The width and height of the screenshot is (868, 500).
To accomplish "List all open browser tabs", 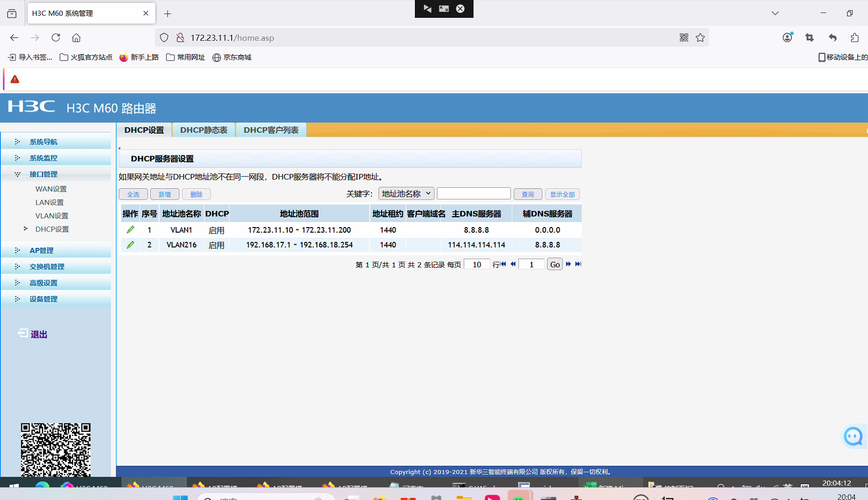I will click(775, 13).
